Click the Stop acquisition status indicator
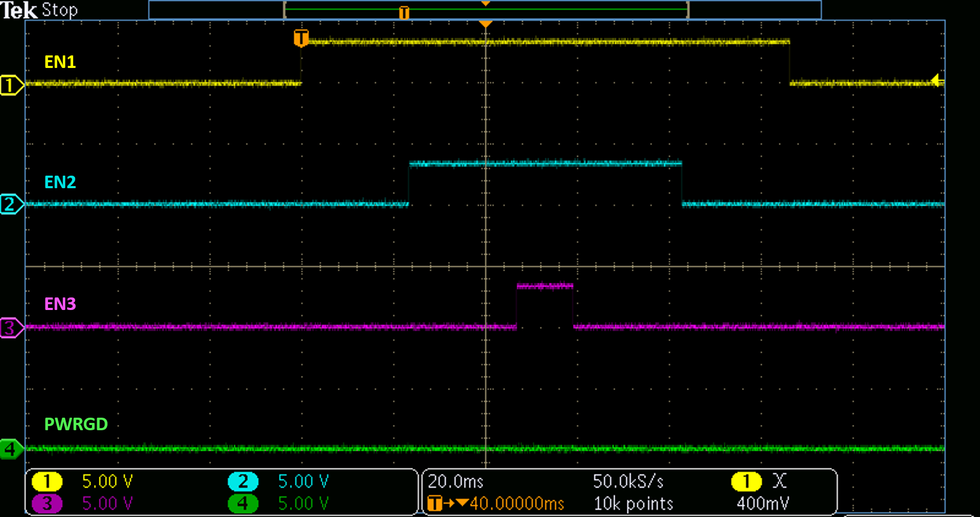The image size is (980, 517). [60, 10]
